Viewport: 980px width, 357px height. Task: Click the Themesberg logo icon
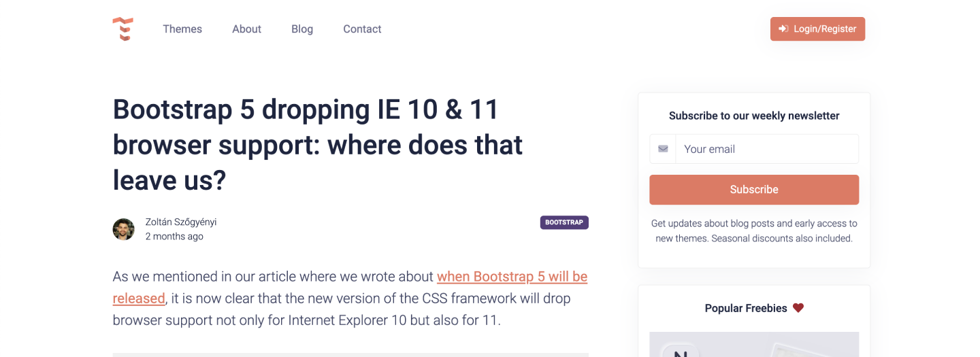tap(122, 29)
